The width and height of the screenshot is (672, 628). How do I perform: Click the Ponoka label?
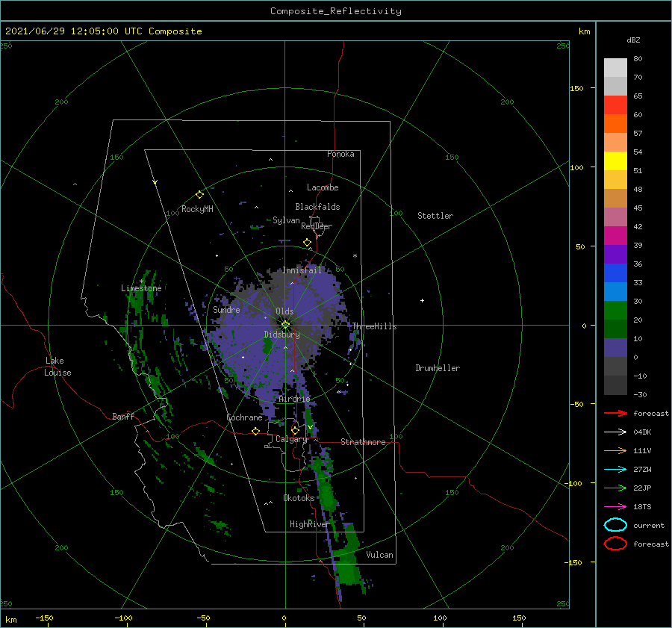(340, 155)
